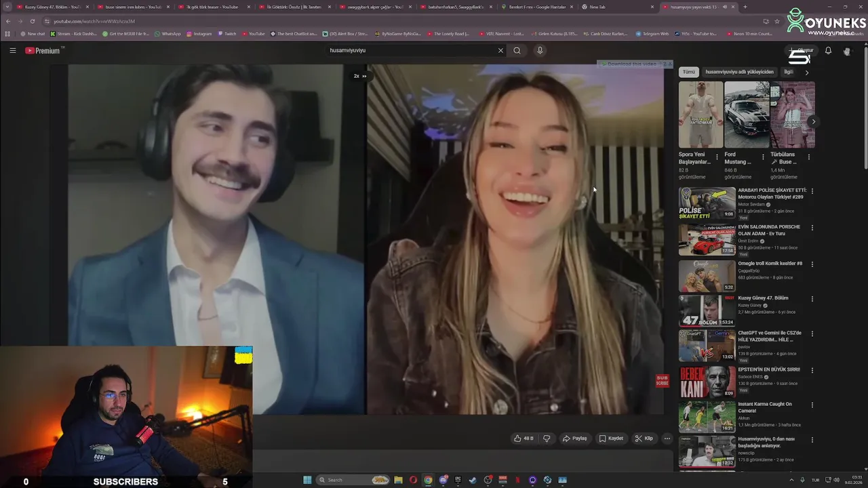Select the Tümü filter chip

(689, 72)
